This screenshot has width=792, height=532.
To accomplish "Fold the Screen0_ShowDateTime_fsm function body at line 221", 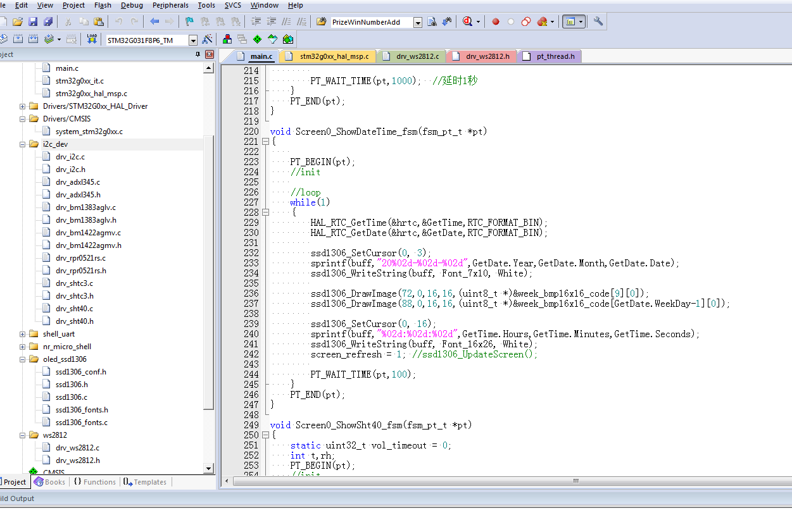I will (265, 142).
